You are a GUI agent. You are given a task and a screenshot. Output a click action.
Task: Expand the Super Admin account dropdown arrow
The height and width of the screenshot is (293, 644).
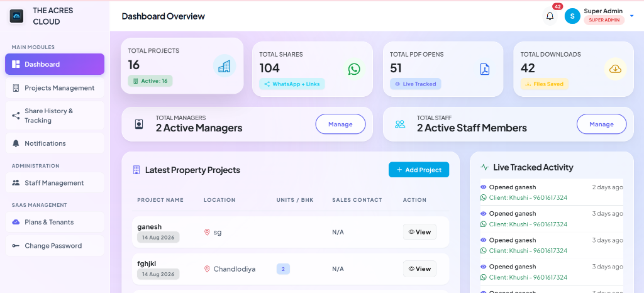pyautogui.click(x=631, y=16)
